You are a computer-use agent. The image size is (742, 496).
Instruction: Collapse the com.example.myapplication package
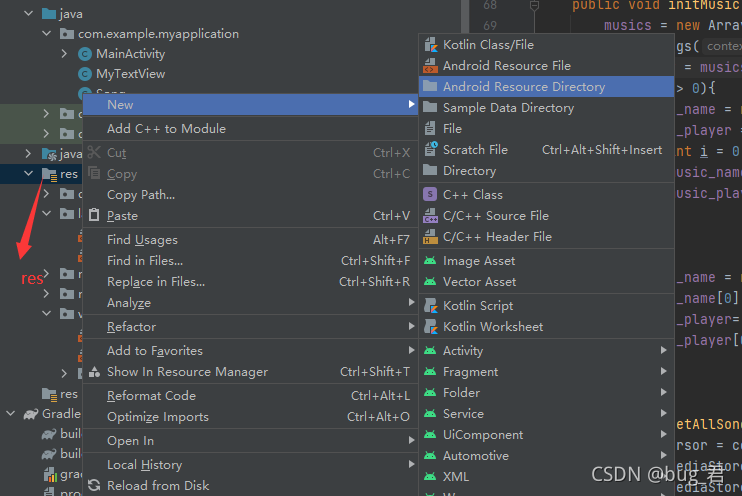46,33
